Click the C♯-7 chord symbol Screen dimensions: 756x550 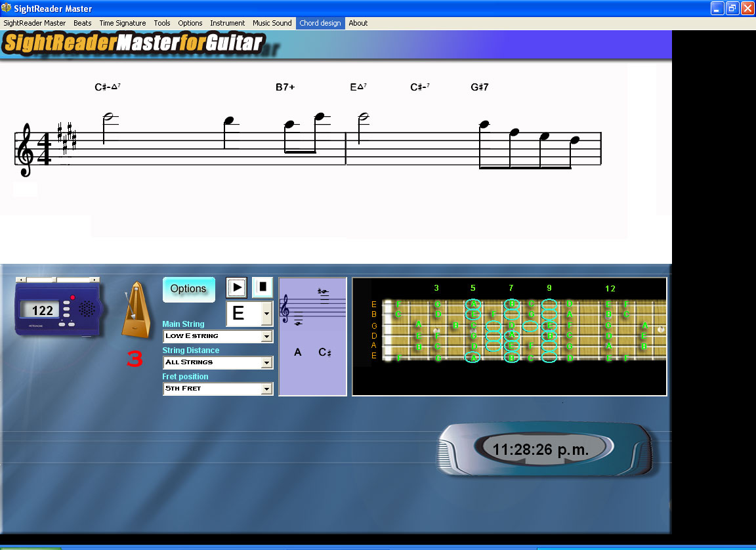click(420, 87)
